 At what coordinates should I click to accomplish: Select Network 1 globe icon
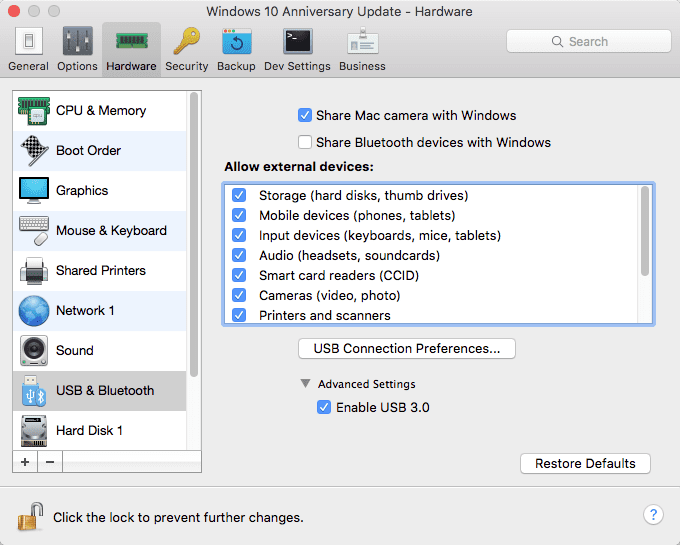point(34,311)
